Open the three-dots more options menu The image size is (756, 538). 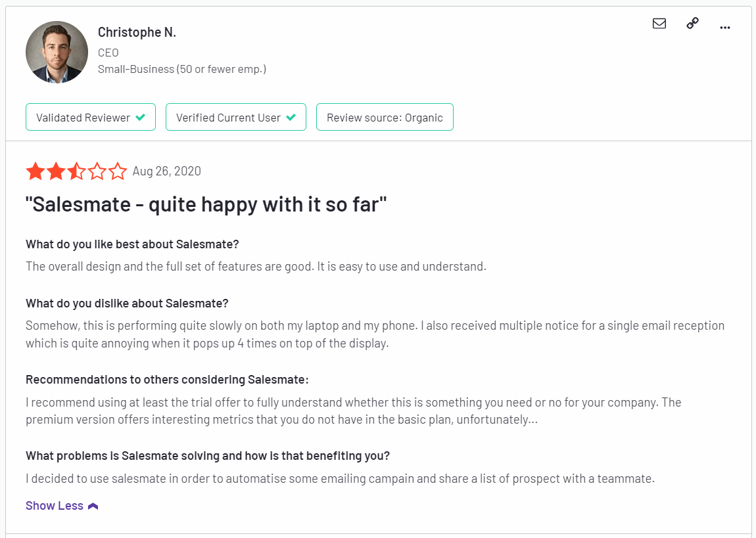coord(724,28)
